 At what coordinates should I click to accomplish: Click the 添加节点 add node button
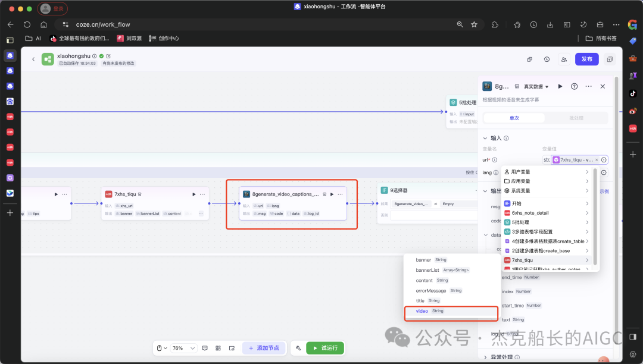point(264,348)
